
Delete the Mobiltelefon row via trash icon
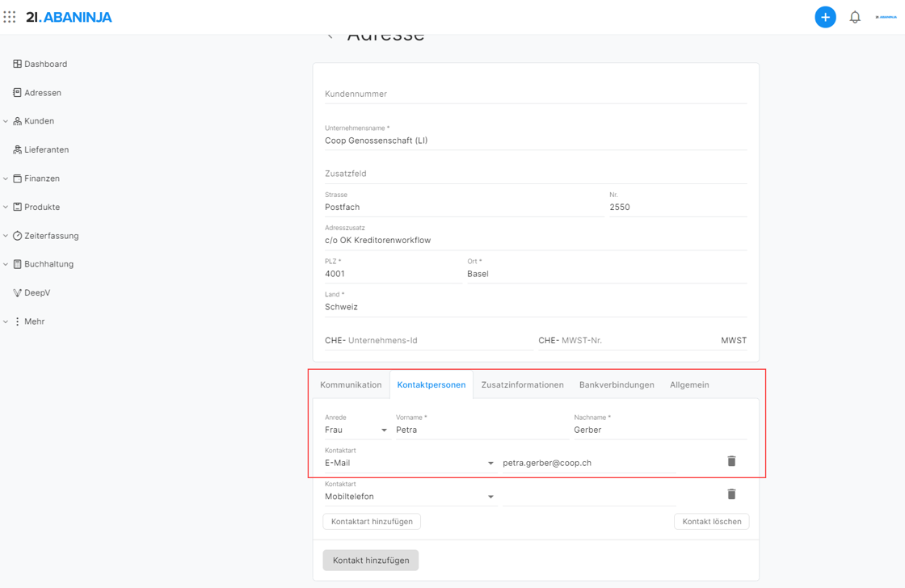pos(731,494)
